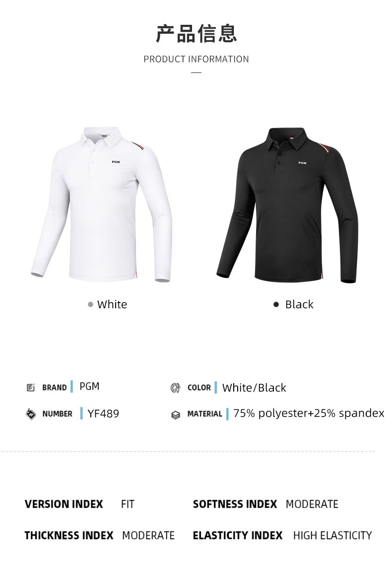Screen dimensions: 392x588
Task: Click the MATERIAL layers icon
Action: (x=176, y=415)
